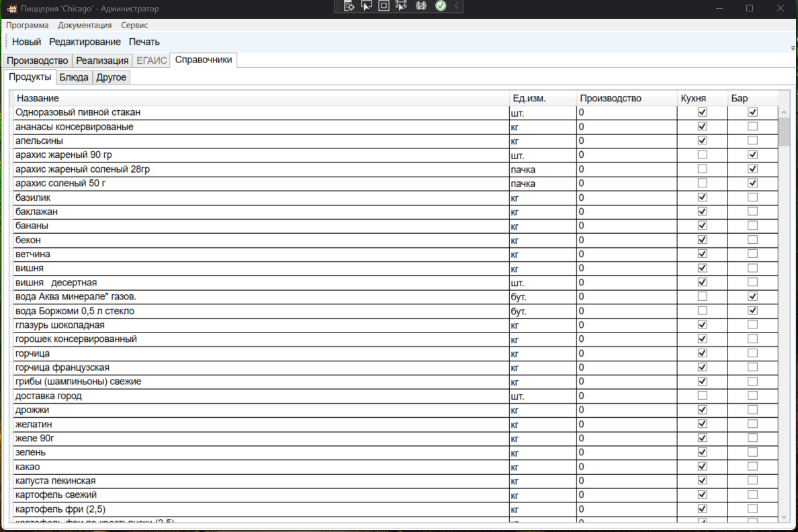Click the пачка unit cell for арахис соленый 50 г
The width and height of the screenshot is (798, 532).
[543, 184]
